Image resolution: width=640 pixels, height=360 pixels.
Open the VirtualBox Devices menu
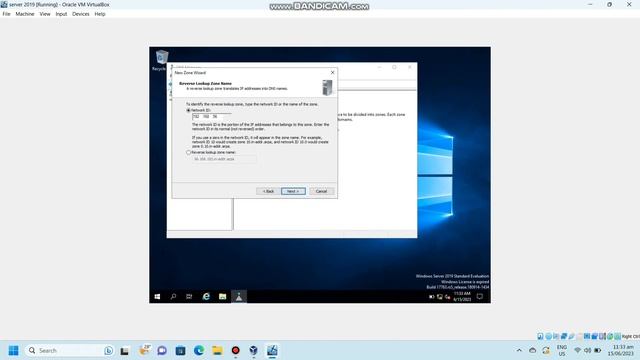click(81, 14)
